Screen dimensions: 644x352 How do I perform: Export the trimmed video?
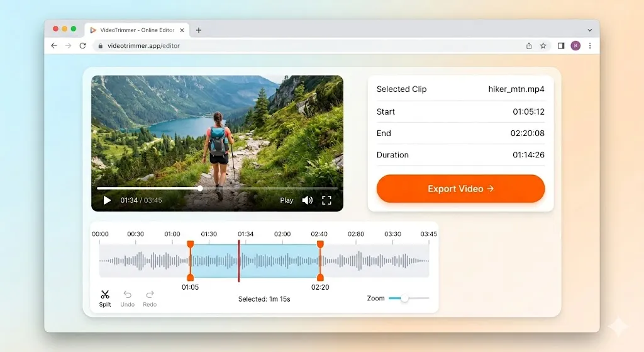tap(460, 189)
